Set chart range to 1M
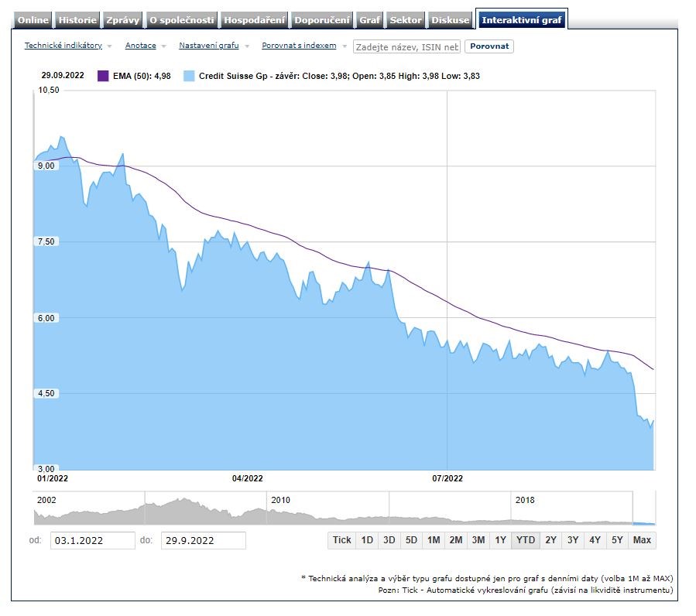This screenshot has height=616, width=696. click(x=434, y=540)
